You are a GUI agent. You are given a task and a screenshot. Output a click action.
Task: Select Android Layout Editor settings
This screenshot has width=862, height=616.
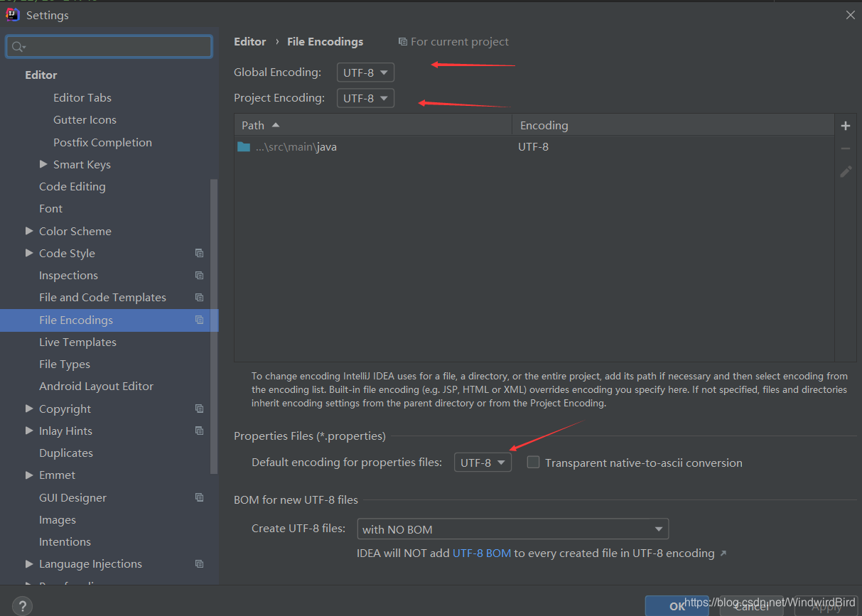pos(96,386)
